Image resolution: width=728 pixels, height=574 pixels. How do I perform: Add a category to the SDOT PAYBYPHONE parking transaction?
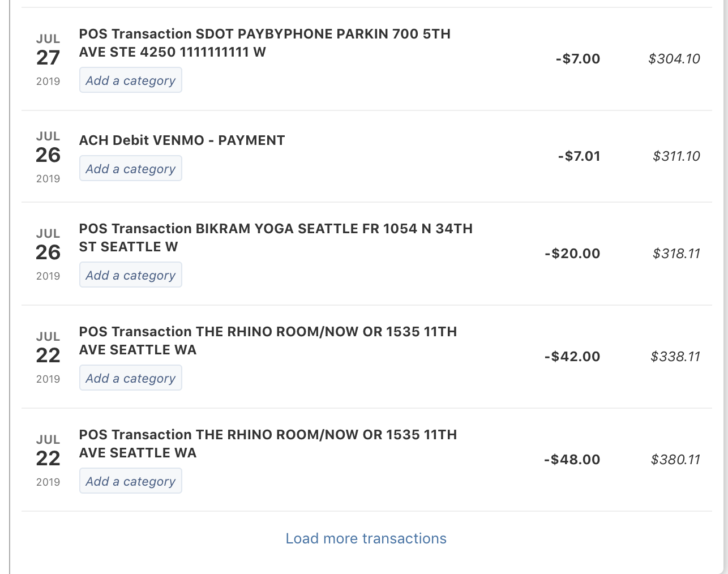pyautogui.click(x=130, y=80)
